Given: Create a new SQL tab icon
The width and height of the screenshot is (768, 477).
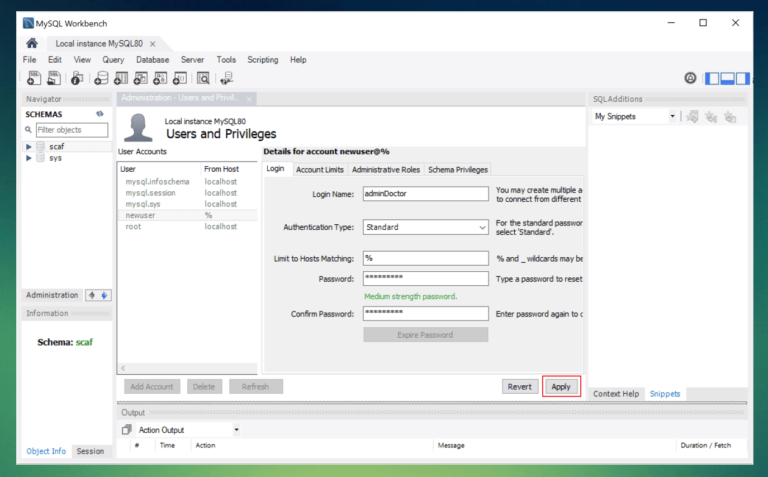Looking at the screenshot, I should coord(33,78).
